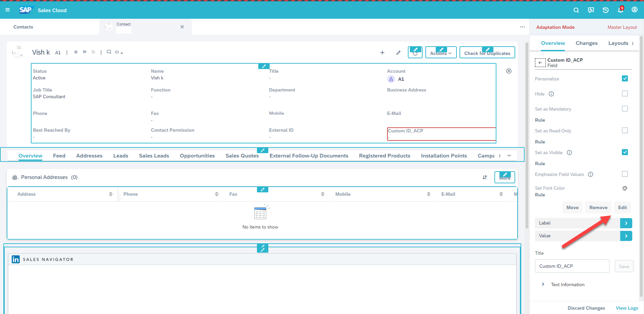Click sort icon in Personal Addresses
Image resolution: width=644 pixels, height=314 pixels.
point(485,177)
